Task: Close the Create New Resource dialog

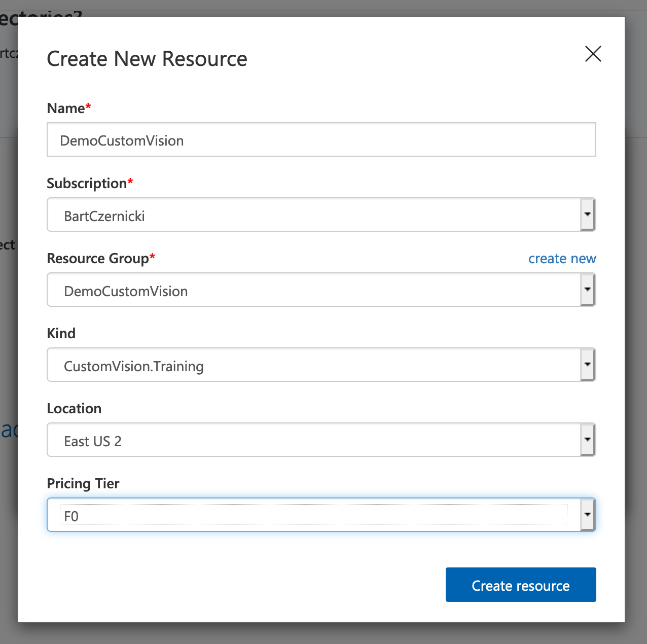Action: [593, 54]
